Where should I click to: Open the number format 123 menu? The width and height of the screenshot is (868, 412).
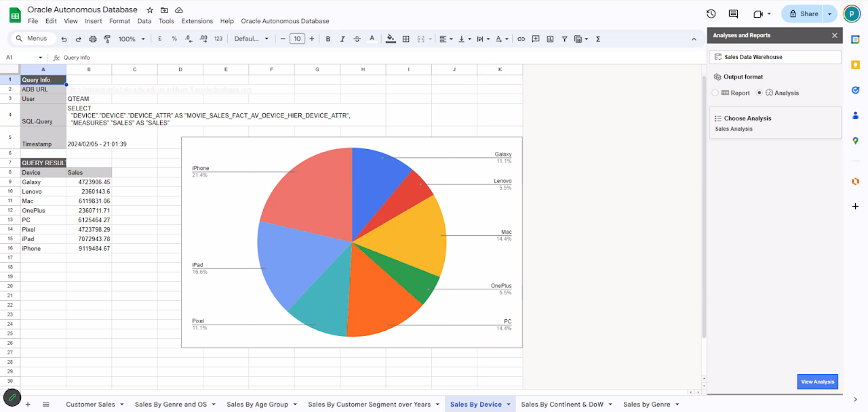(x=218, y=39)
